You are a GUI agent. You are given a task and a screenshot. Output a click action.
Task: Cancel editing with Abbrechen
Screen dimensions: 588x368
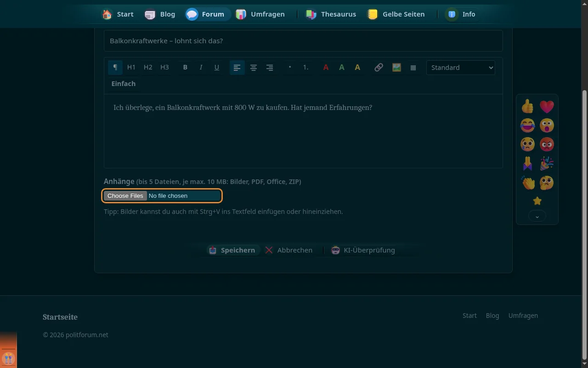(289, 250)
